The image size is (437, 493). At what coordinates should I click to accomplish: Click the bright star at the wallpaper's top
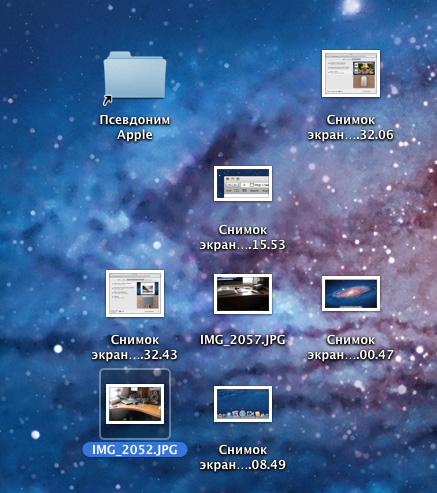click(x=351, y=6)
